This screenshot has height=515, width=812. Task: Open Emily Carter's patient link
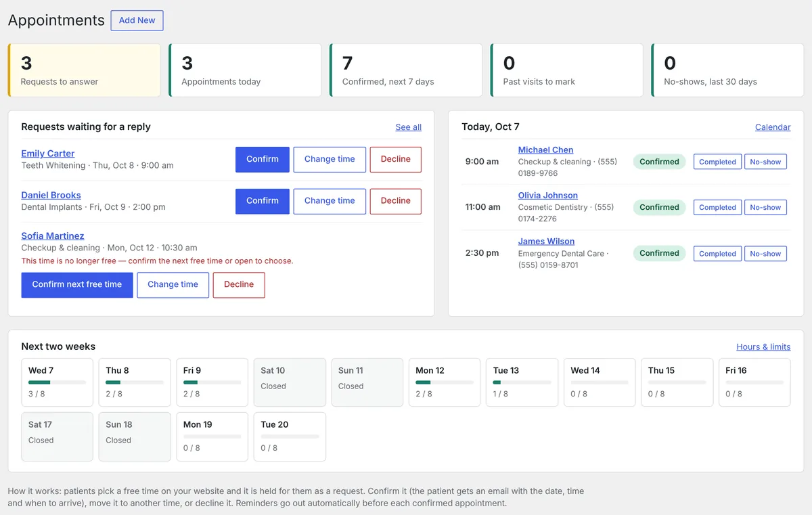[48, 154]
